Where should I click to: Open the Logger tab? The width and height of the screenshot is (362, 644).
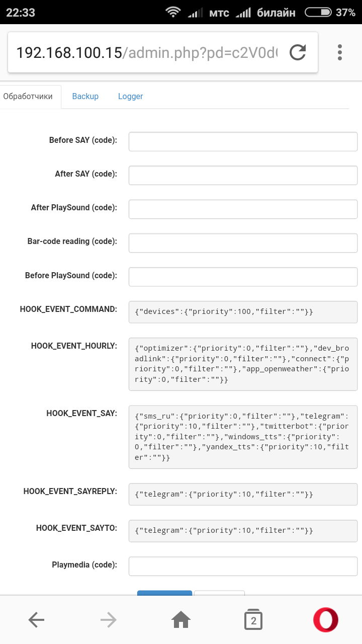[130, 96]
